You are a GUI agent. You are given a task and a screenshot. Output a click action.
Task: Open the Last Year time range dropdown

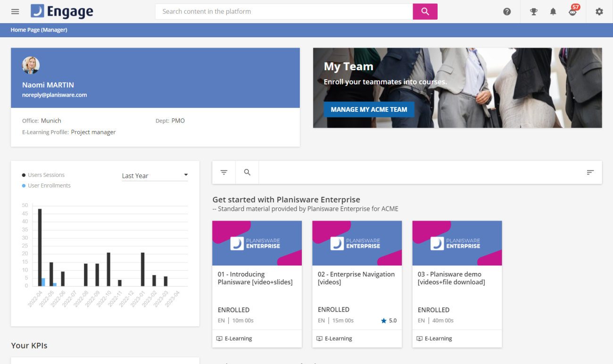[x=155, y=175]
